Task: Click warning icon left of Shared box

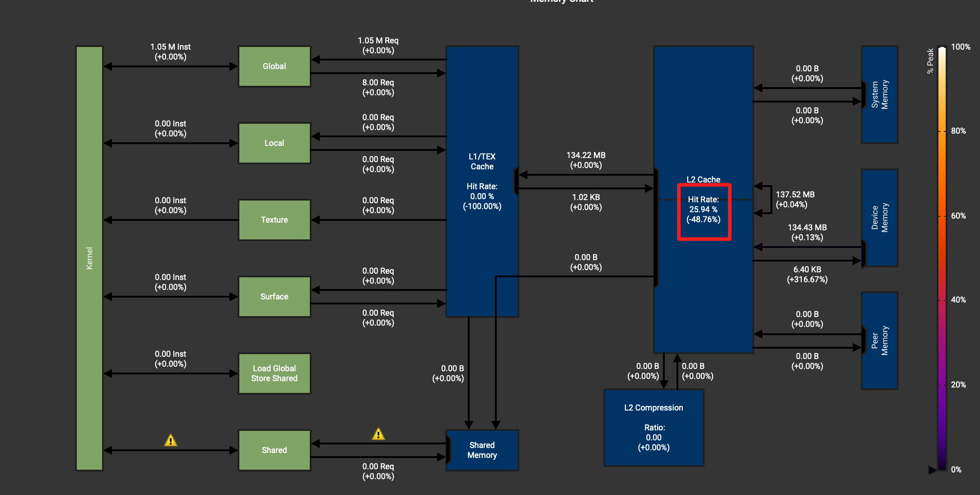Action: (x=170, y=440)
